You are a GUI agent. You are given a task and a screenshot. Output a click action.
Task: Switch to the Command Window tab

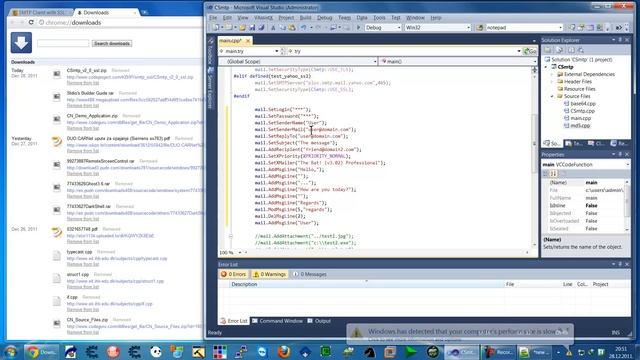point(278,321)
